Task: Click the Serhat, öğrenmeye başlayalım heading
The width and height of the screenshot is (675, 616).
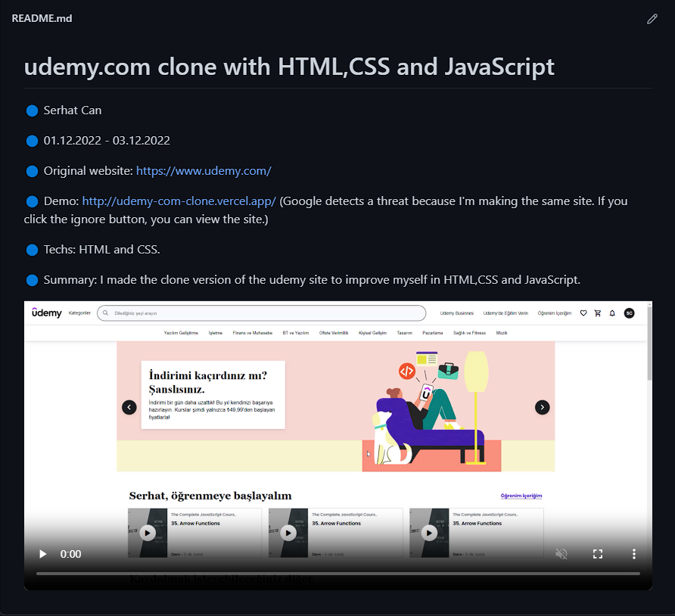Action: pyautogui.click(x=210, y=496)
